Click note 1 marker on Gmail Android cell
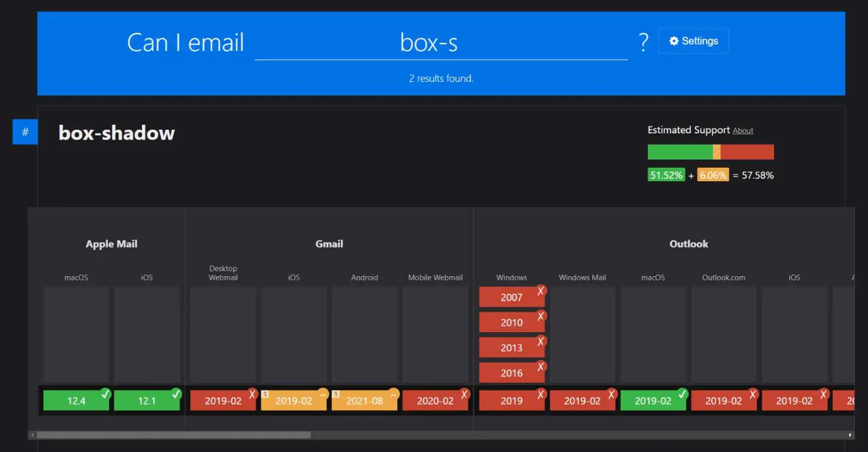Screen dimensions: 868x452 point(335,394)
